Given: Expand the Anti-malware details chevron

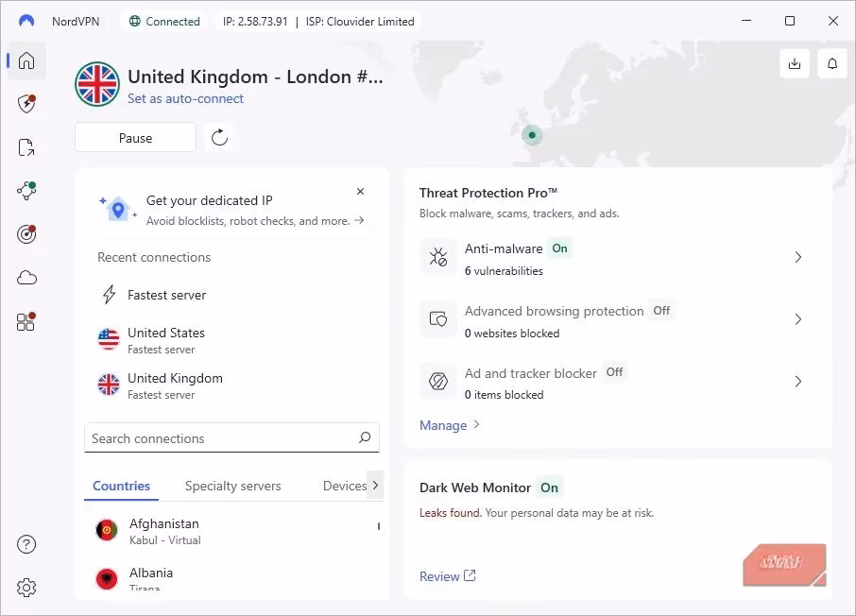Looking at the screenshot, I should click(798, 256).
